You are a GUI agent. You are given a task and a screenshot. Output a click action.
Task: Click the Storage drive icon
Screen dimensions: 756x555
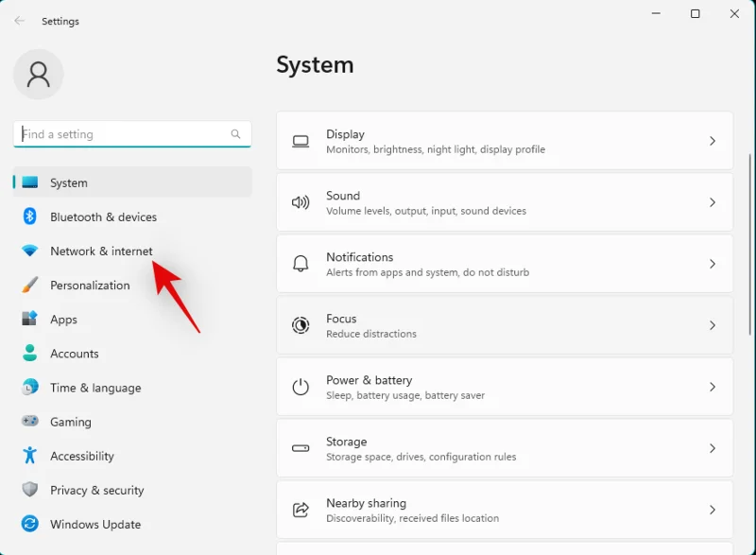pyautogui.click(x=301, y=448)
